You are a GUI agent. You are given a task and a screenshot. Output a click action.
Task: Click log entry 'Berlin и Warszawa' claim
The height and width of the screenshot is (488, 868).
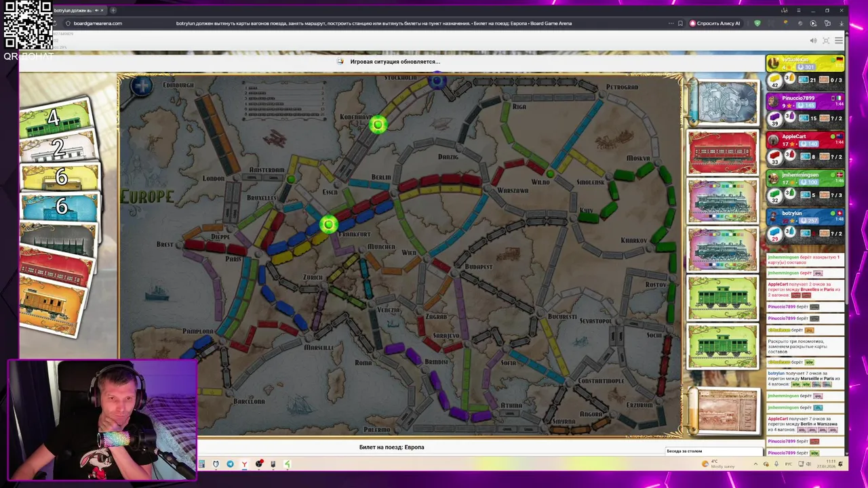pyautogui.click(x=806, y=424)
